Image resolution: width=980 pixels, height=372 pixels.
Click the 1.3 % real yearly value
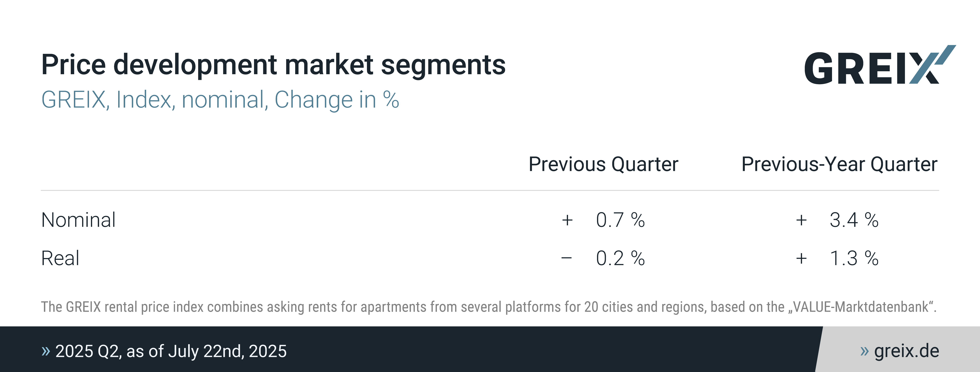[x=854, y=258]
